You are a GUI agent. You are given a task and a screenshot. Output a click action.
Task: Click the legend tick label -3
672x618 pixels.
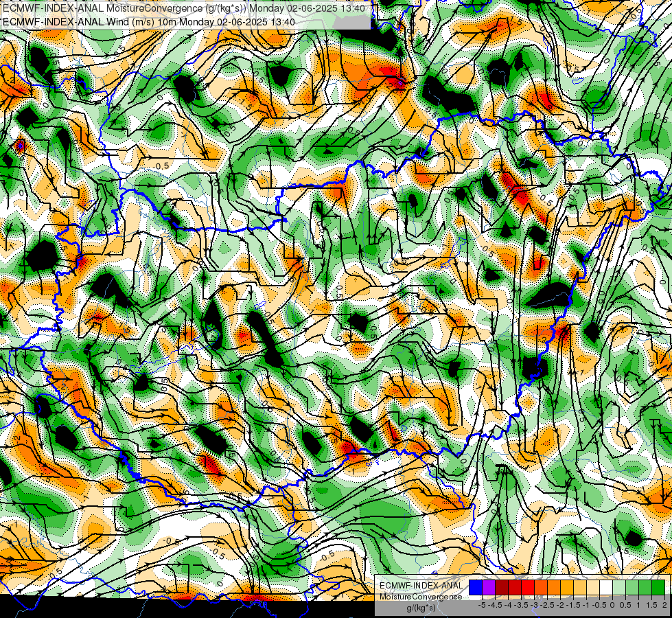pyautogui.click(x=535, y=605)
